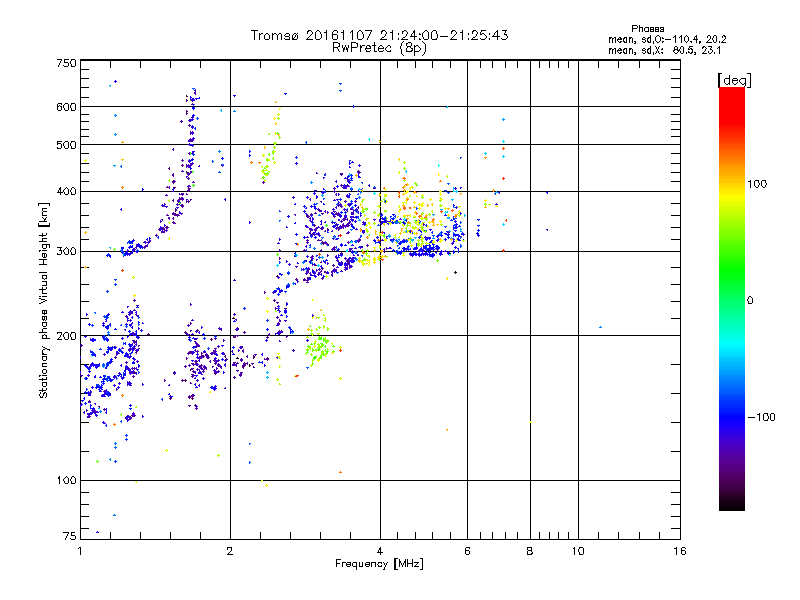This screenshot has height=600, width=800.
Task: Click the x-axis '1' tick label
Action: 80,551
